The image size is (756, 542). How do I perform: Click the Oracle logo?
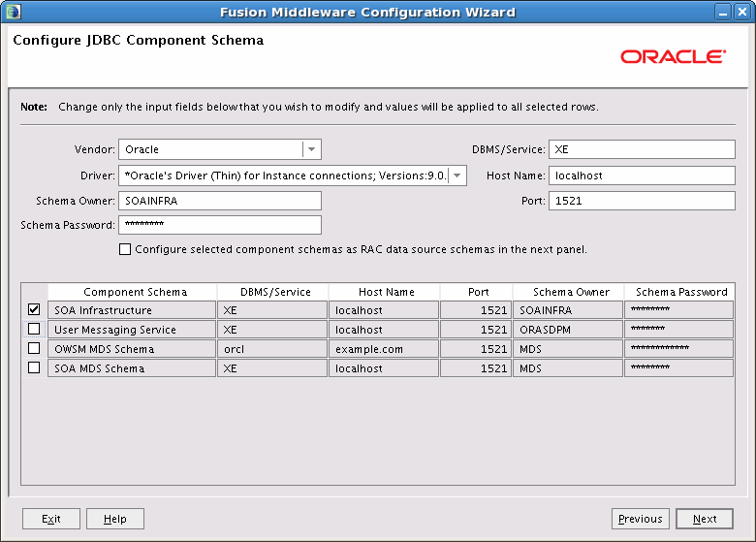coord(673,56)
